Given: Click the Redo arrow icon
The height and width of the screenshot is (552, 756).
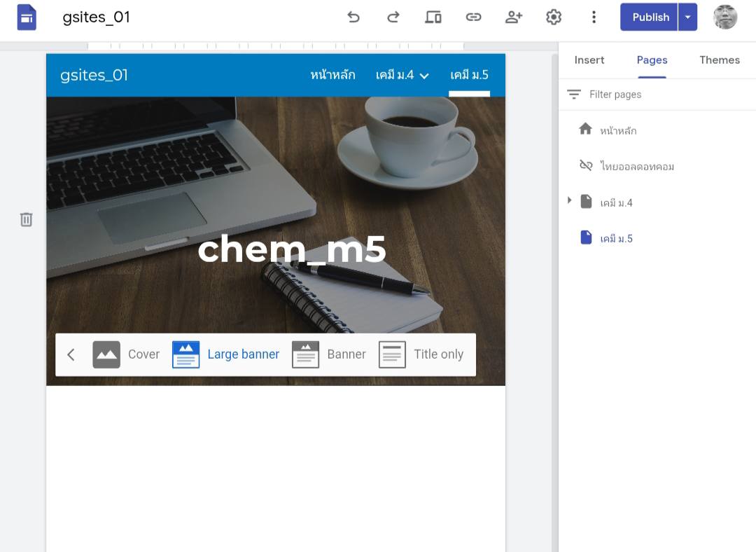Looking at the screenshot, I should [393, 18].
